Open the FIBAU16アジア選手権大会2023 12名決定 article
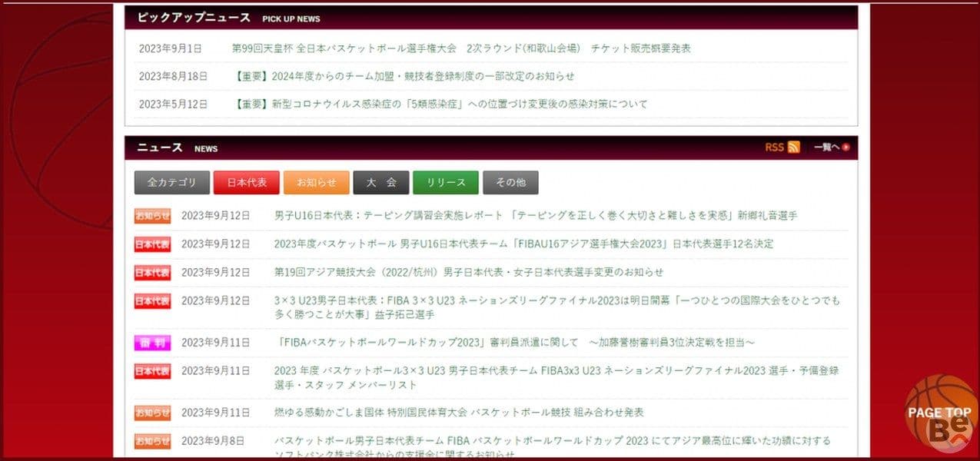 (523, 244)
